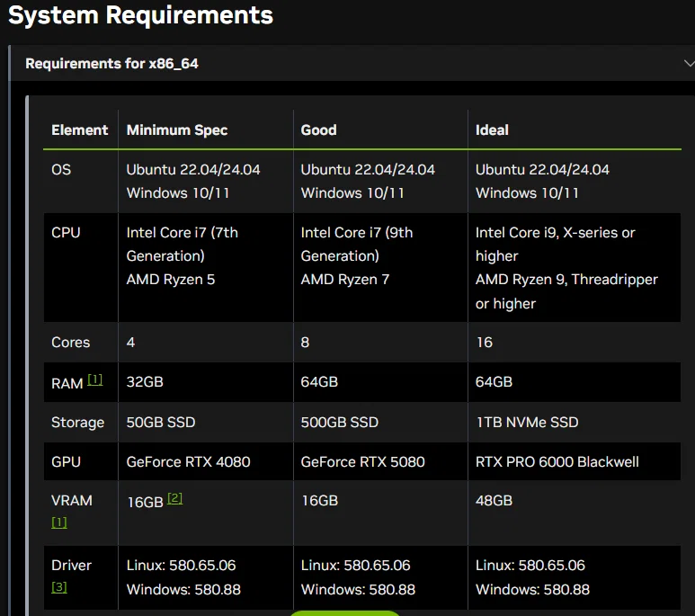Screen dimensions: 695x616
Task: Click Minimum Spec OS cell Ubuntu 22.04/24.04
Action: coord(206,182)
